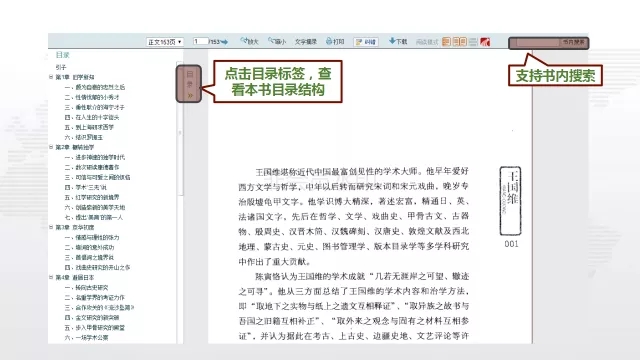Screen dimensions: 640x360
Task: Open the 引子 entry in contents
Action: [x=61, y=67]
